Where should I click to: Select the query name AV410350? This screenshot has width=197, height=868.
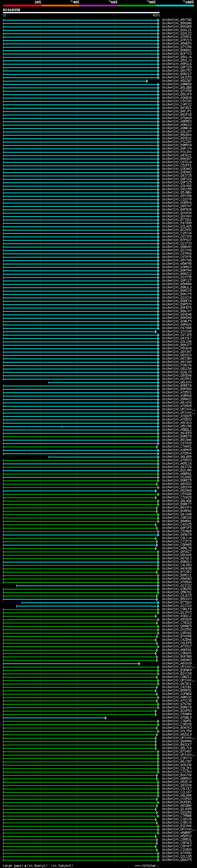tap(11, 10)
